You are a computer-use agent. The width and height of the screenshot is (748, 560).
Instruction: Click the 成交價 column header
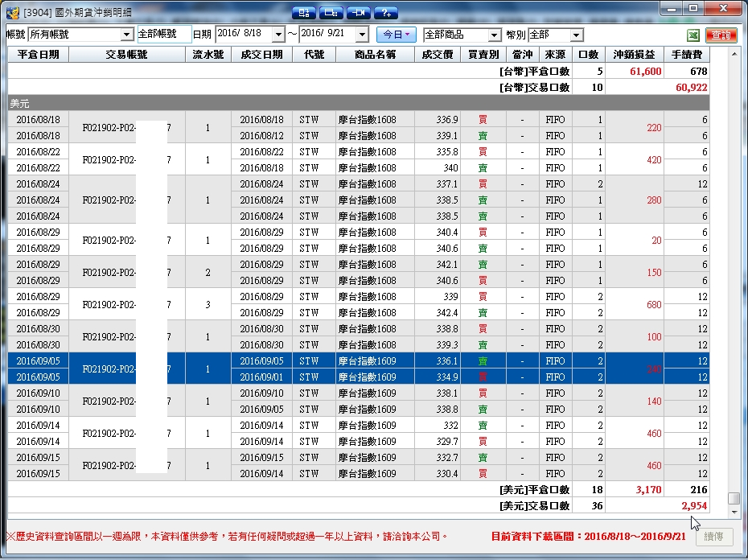tap(438, 55)
